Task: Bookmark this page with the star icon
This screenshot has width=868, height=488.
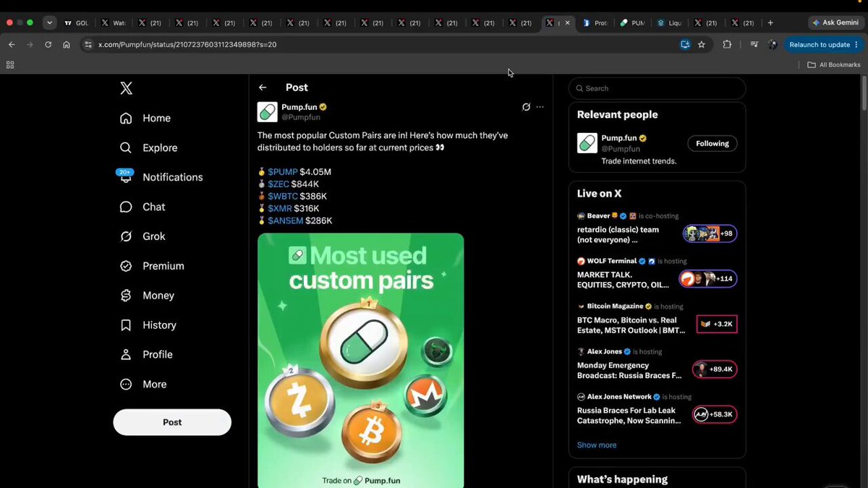Action: 702,45
